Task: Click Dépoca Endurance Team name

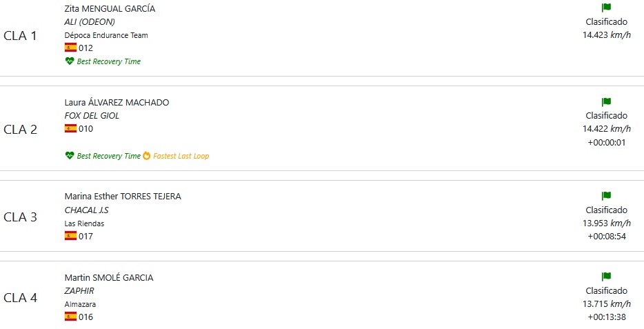Action: (106, 35)
